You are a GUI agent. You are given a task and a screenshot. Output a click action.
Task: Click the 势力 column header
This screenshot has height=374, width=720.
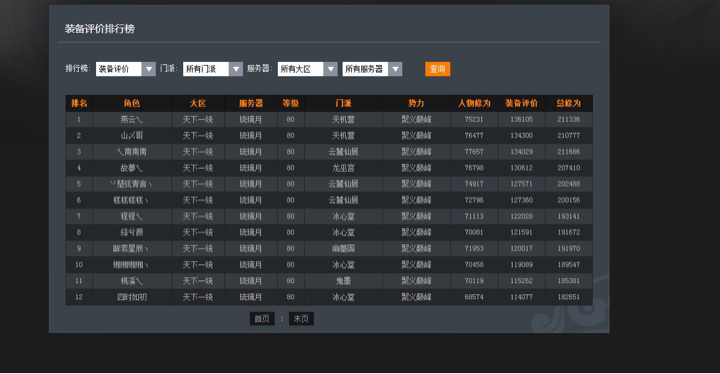(416, 103)
